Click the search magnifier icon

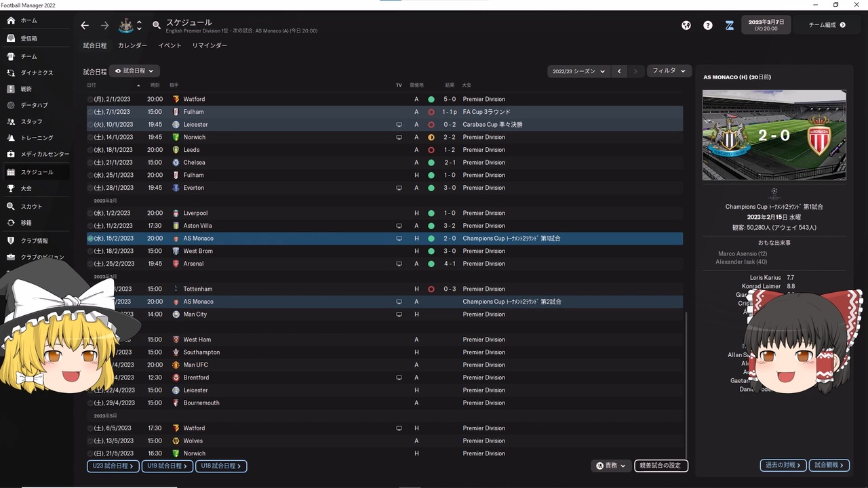pos(157,25)
